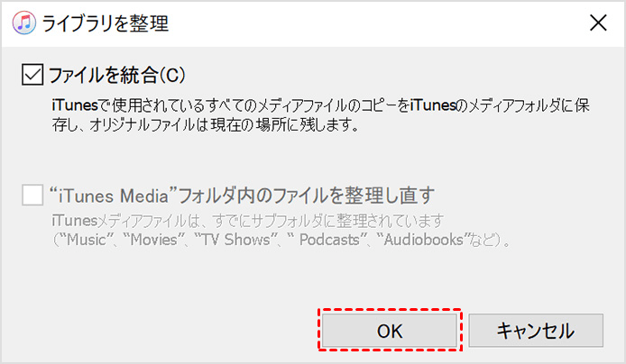The width and height of the screenshot is (626, 364).
Task: Click the "iTunes Media"フォルダ内のファイルを整理し直す label
Action: [x=242, y=196]
